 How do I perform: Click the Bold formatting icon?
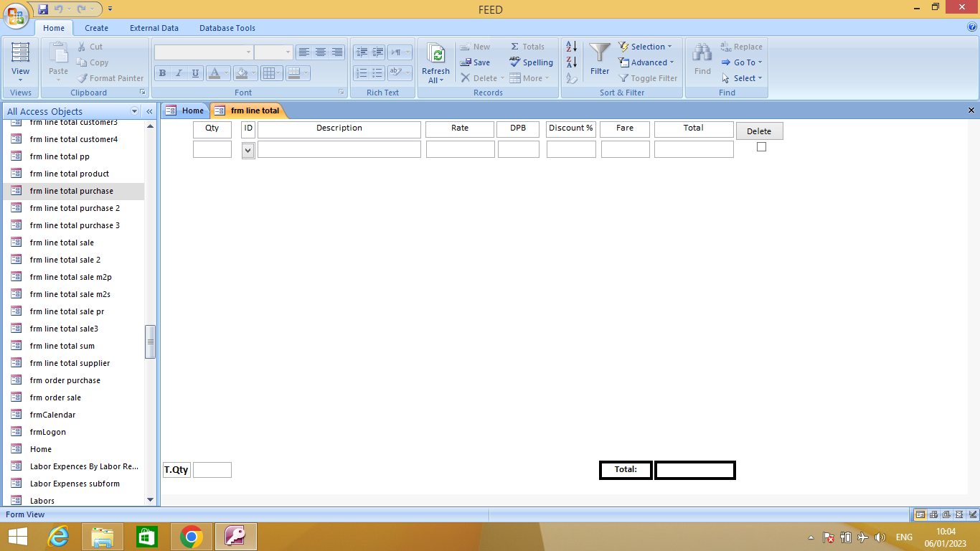coord(162,73)
